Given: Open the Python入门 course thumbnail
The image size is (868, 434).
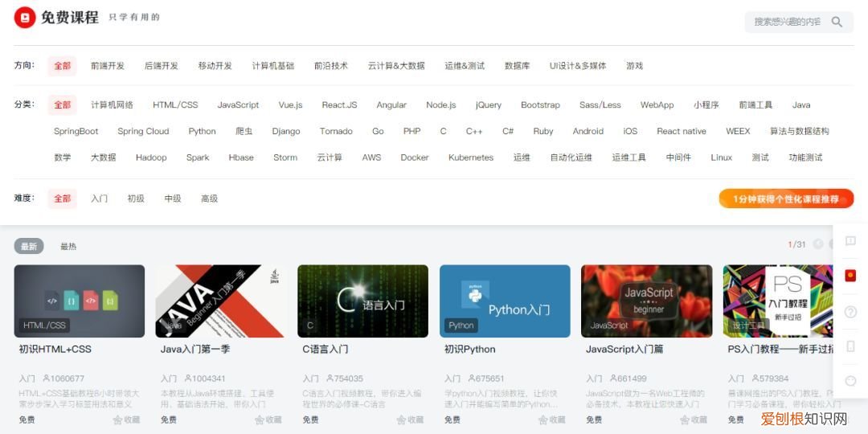Looking at the screenshot, I should pyautogui.click(x=505, y=301).
